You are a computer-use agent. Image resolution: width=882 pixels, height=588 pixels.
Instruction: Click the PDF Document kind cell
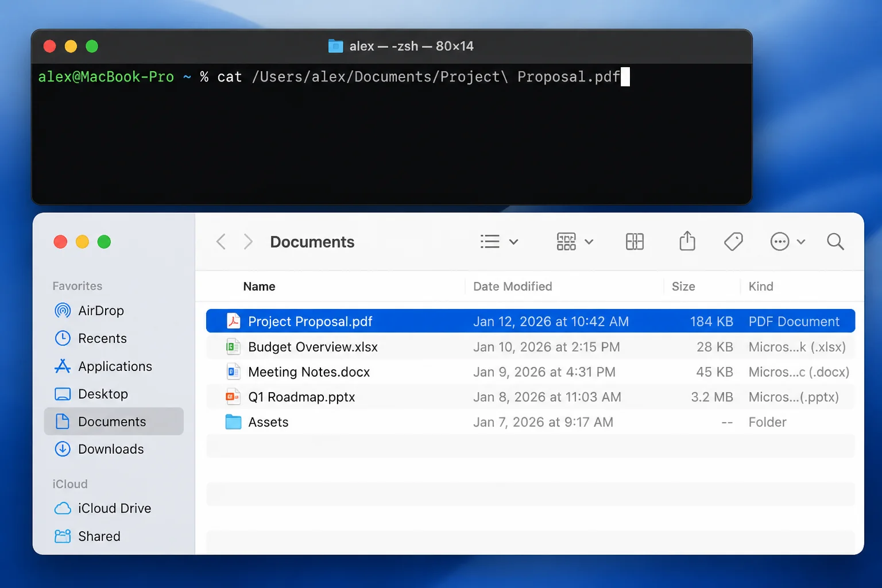tap(794, 322)
